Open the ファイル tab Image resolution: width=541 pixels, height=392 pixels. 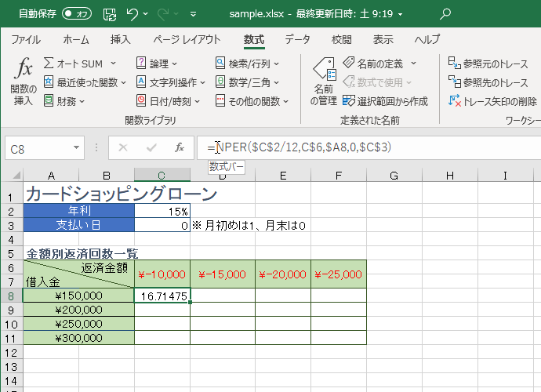[x=26, y=39]
